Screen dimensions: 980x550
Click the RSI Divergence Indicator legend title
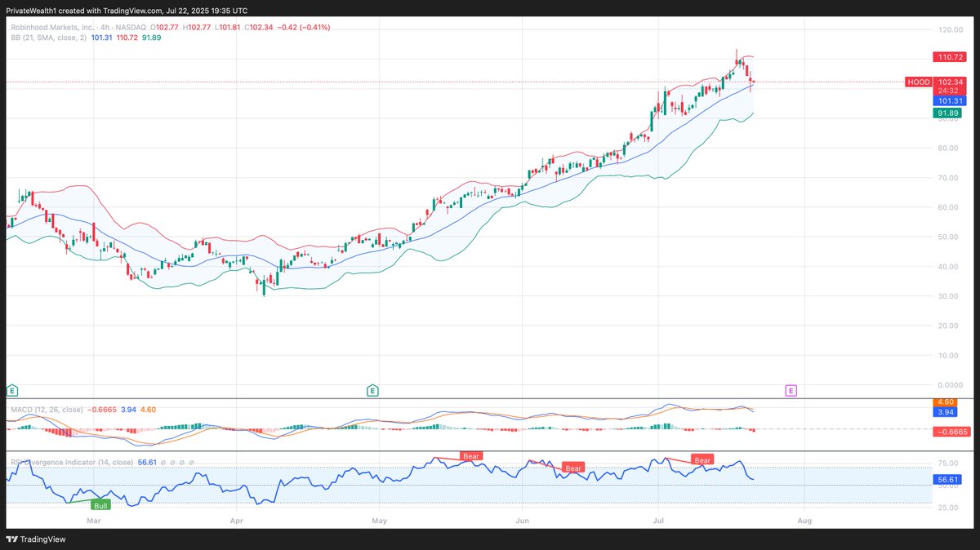pyautogui.click(x=72, y=462)
